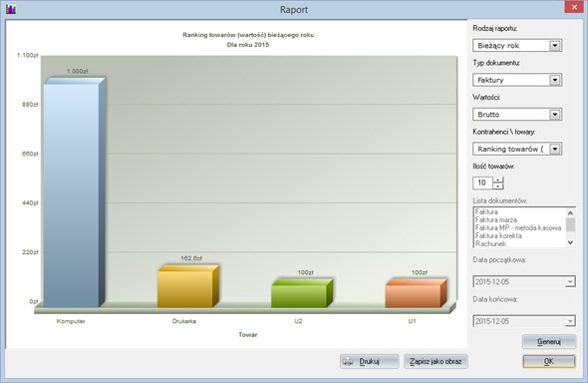The height and width of the screenshot is (383, 588).
Task: Click the chart icon in the title bar
Action: coord(11,9)
